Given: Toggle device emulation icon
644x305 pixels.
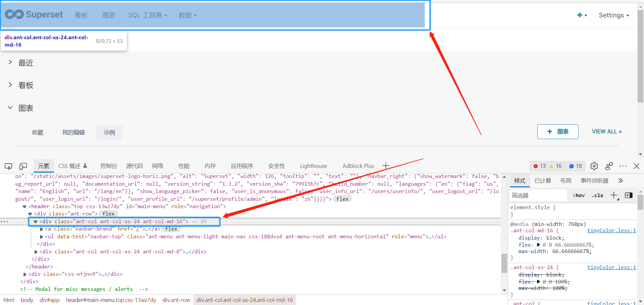Looking at the screenshot, I should point(23,166).
